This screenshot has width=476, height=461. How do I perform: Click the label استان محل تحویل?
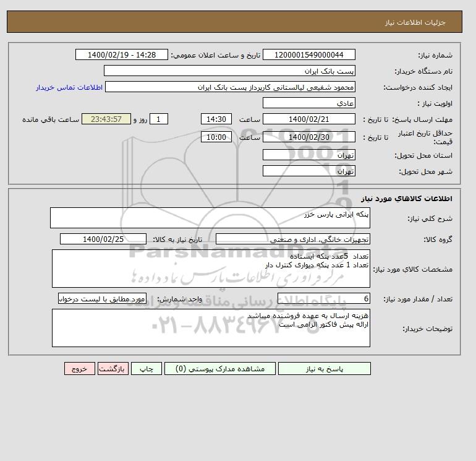(x=423, y=155)
